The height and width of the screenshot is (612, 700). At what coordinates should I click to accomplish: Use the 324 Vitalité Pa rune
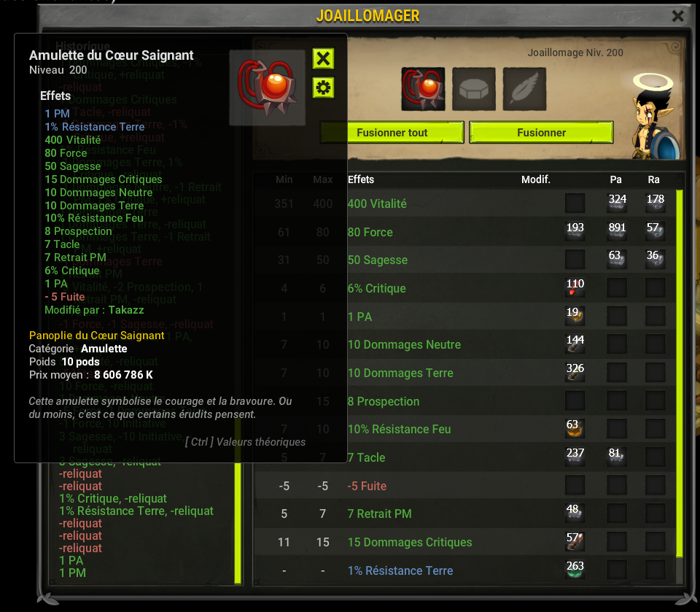617,203
